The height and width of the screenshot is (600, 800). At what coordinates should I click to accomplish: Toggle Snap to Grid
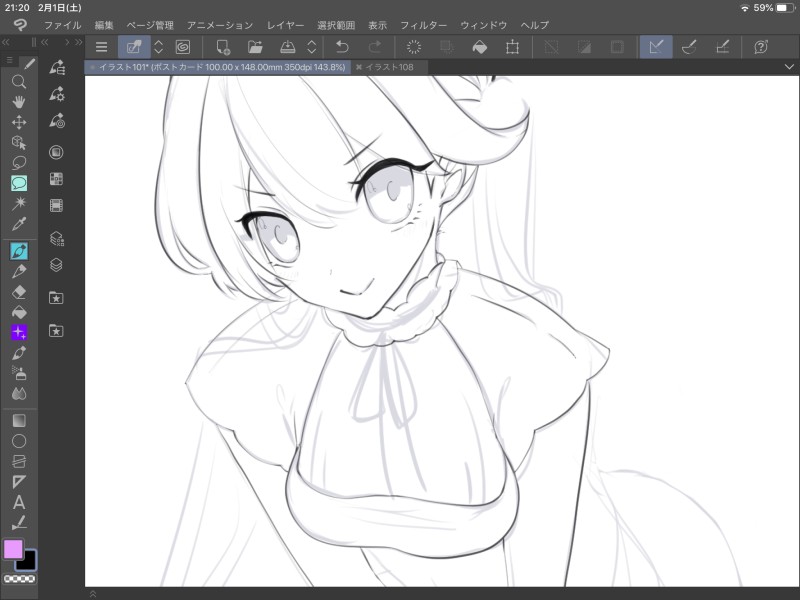[722, 47]
